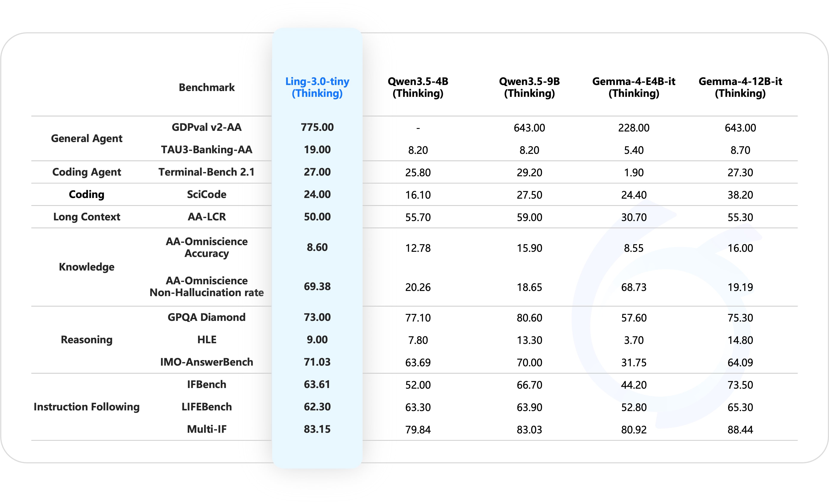This screenshot has height=504, width=829.
Task: Click the Gemma-4-12B-it (Thinking) column header
Action: coord(740,87)
